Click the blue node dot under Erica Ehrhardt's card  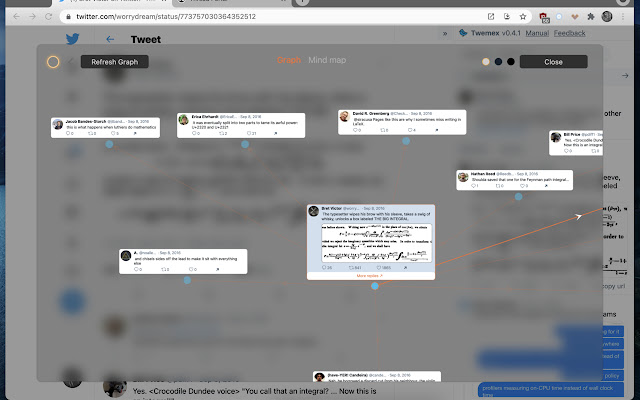(x=245, y=144)
